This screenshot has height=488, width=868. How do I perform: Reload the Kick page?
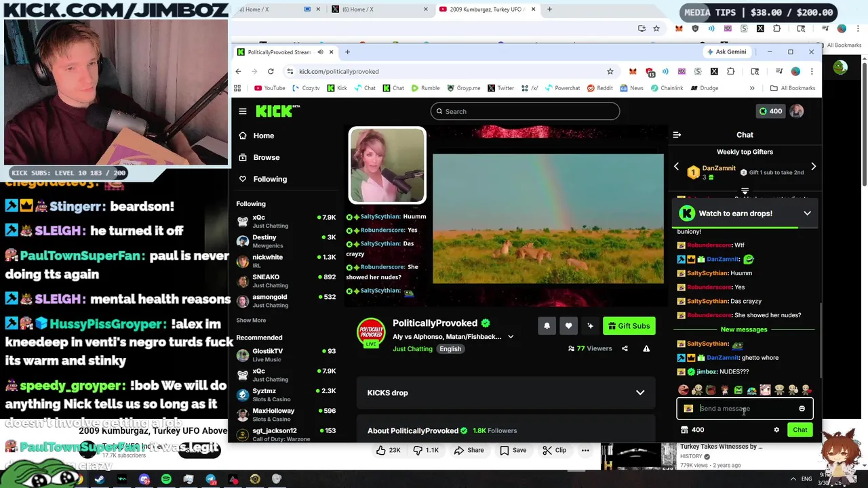[271, 71]
